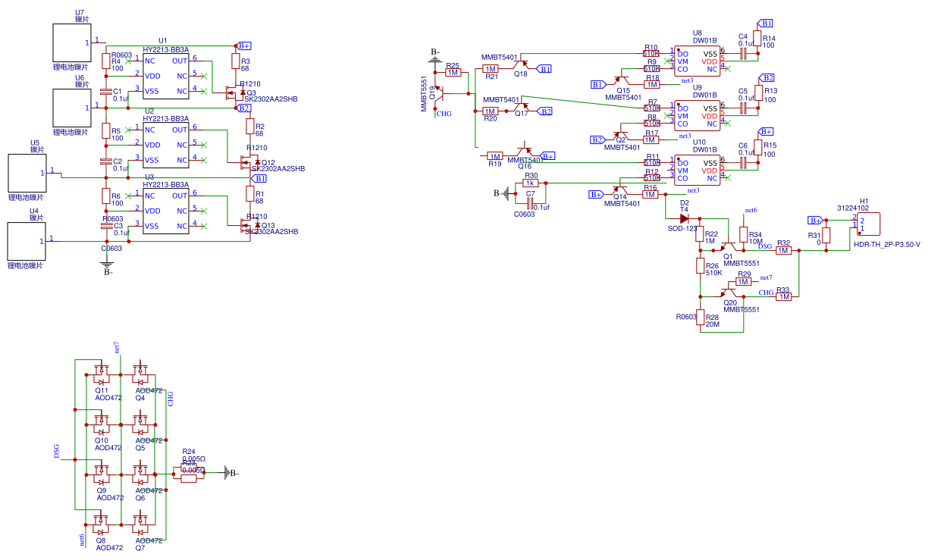Select resistor R3 68 ohm
Screen dimensions: 928x560
click(x=235, y=61)
